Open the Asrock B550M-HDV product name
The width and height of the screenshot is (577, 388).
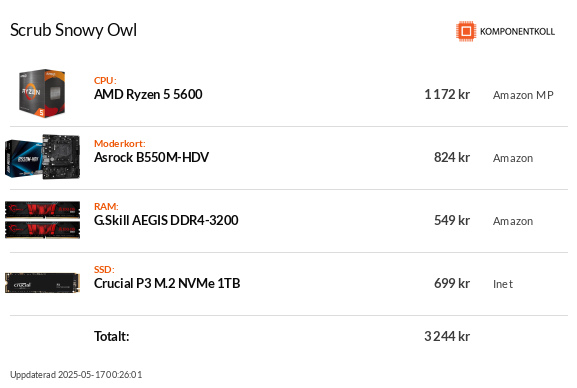151,158
